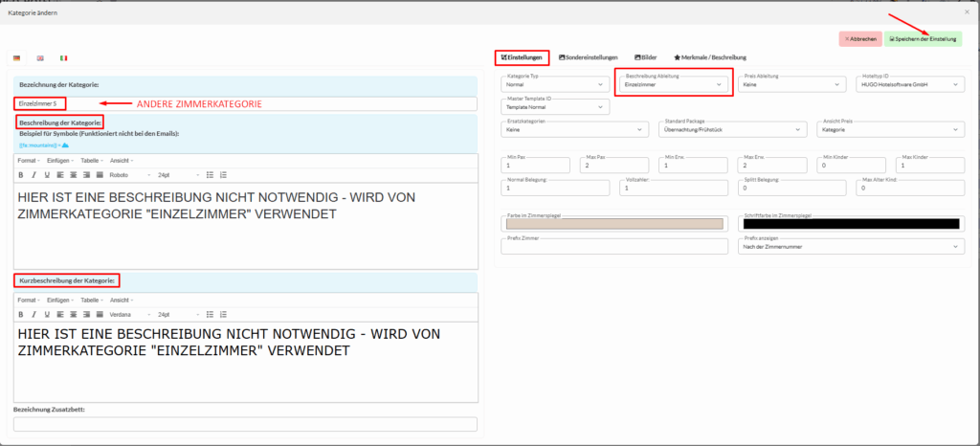This screenshot has width=980, height=446.
Task: Toggle italic in the Beschreibung editor
Action: (x=33, y=175)
